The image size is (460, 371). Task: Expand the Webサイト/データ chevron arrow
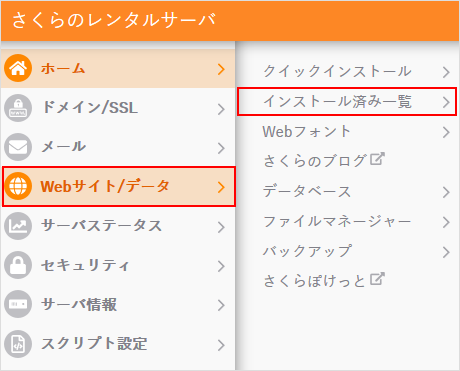(x=221, y=187)
